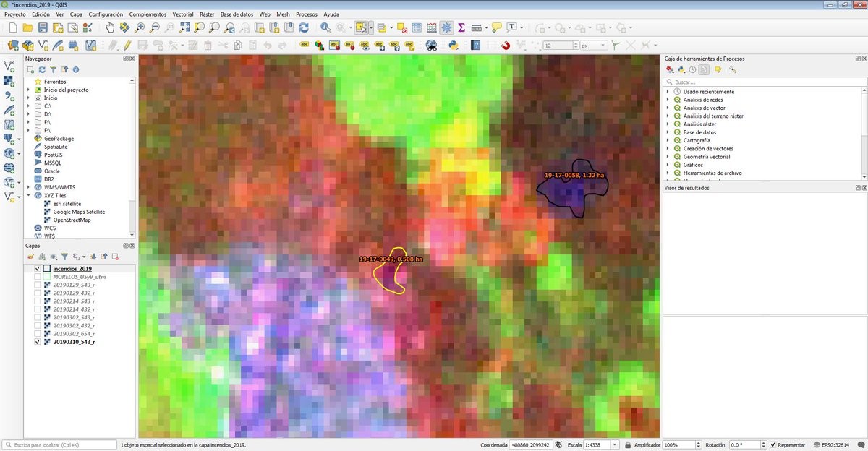
Task: Enable visibility of 20190302_543_r layer
Action: click(38, 317)
